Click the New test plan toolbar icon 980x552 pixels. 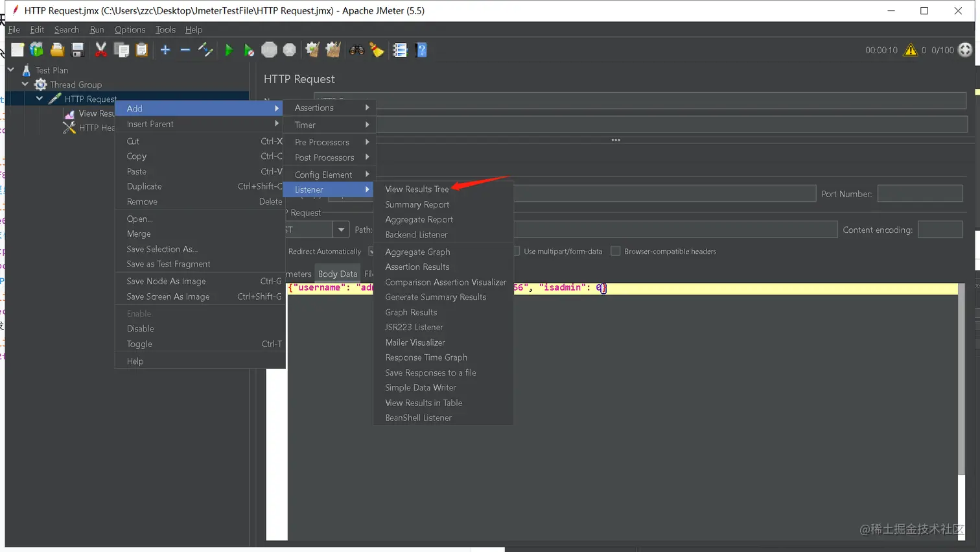[x=17, y=50]
